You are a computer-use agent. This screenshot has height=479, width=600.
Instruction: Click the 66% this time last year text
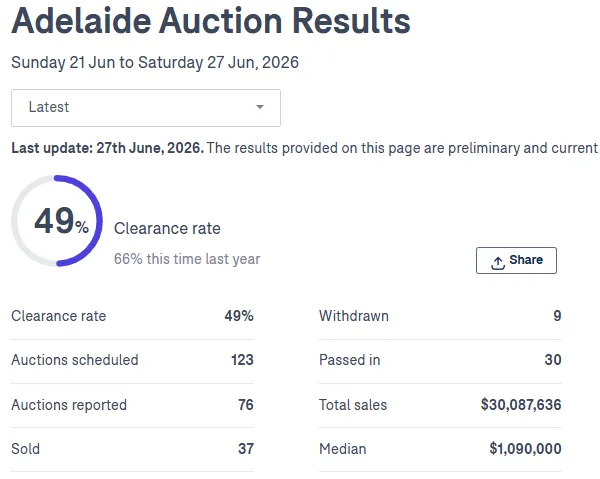187,259
